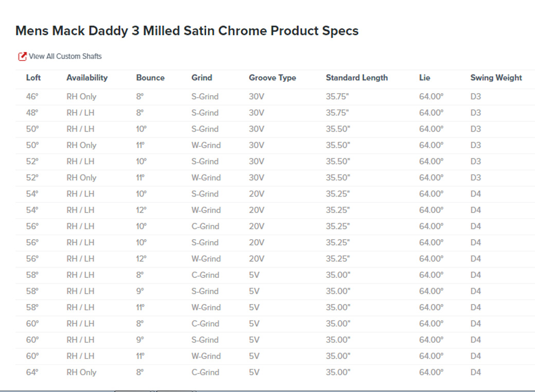
Task: Click the Loft column header
Action: (33, 78)
